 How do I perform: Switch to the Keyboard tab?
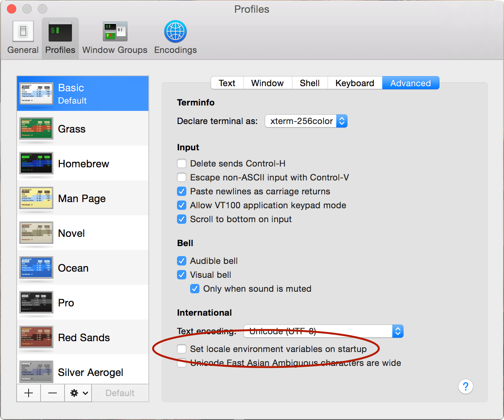354,83
